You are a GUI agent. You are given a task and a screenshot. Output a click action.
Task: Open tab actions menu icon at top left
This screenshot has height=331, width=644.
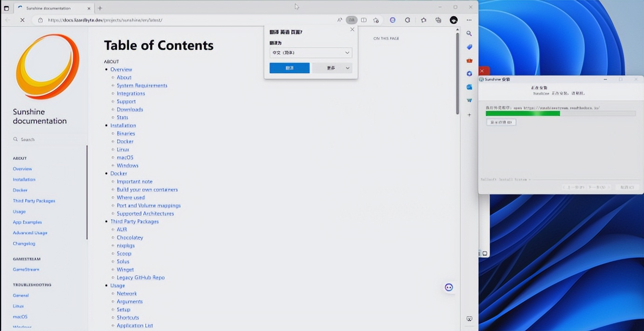[7, 8]
